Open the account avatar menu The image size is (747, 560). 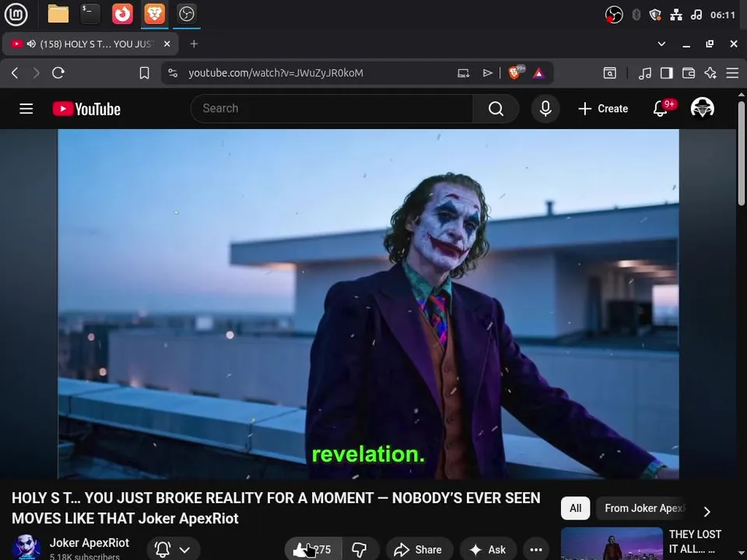point(702,108)
